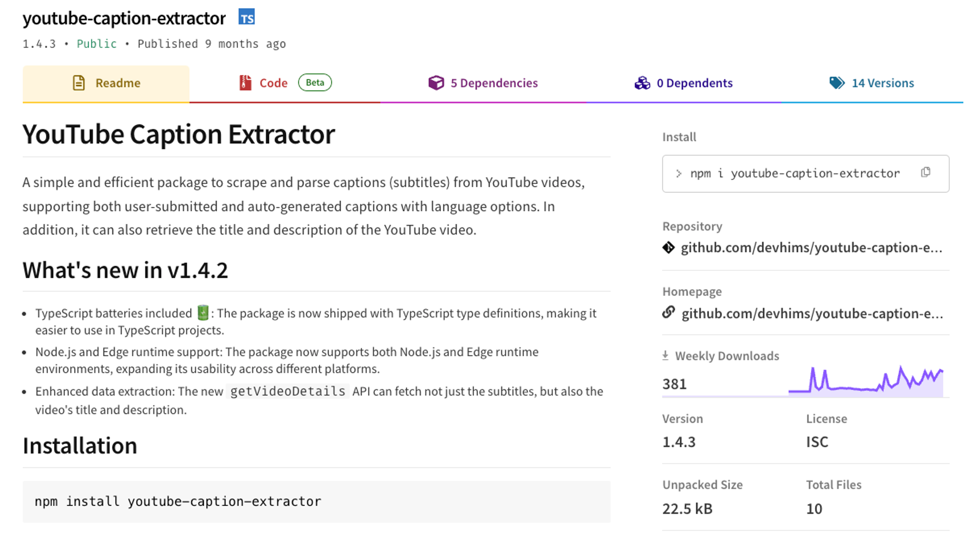Click the purple Dependencies box icon
Image resolution: width=980 pixels, height=534 pixels.
(x=436, y=83)
